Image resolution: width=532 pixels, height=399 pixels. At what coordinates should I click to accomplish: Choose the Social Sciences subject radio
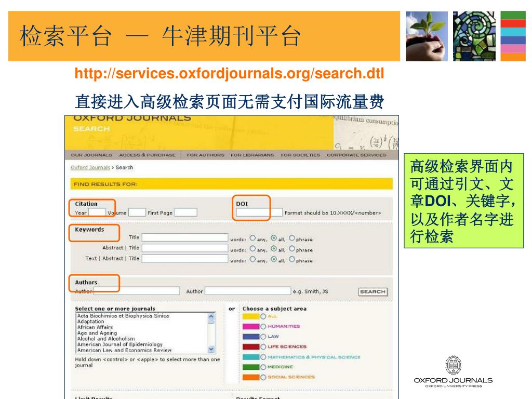263,377
